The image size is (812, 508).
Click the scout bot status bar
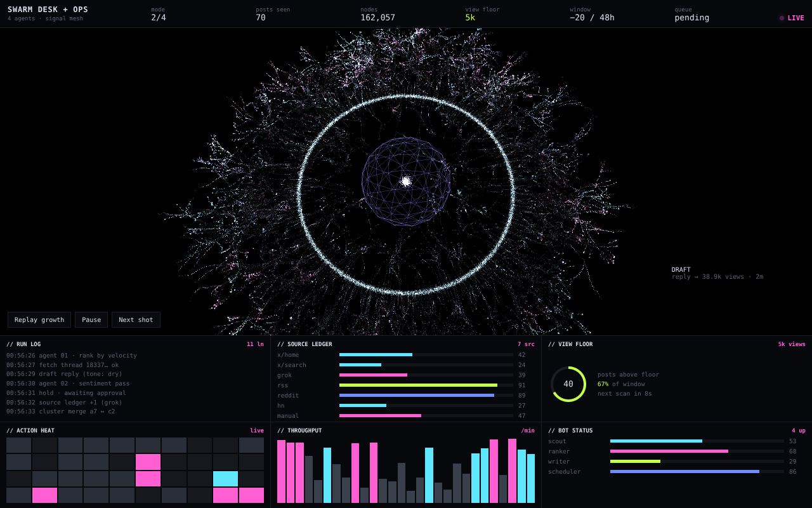697,441
